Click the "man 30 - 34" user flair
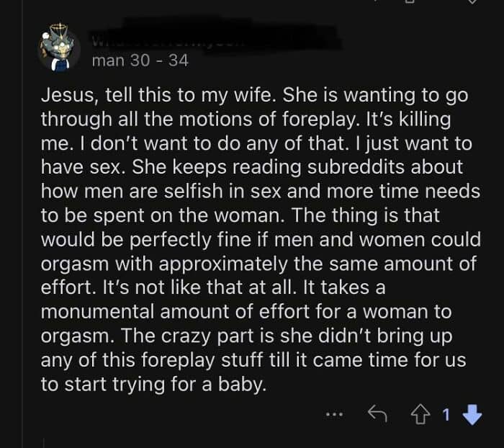The image size is (504, 448). (140, 61)
